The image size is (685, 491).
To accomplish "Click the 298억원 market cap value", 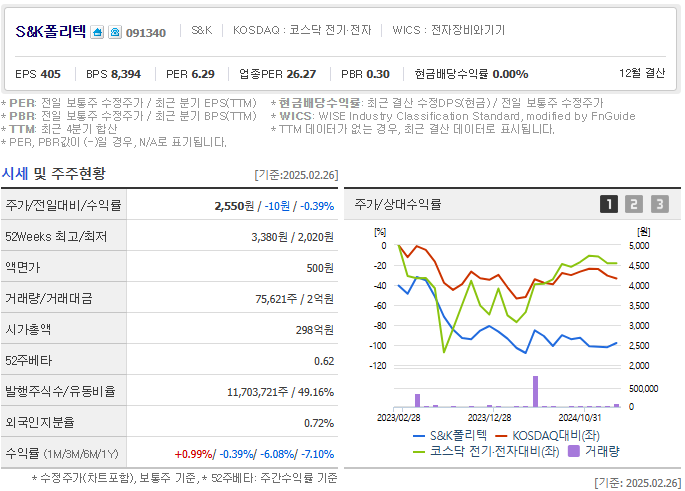I will click(x=315, y=330).
